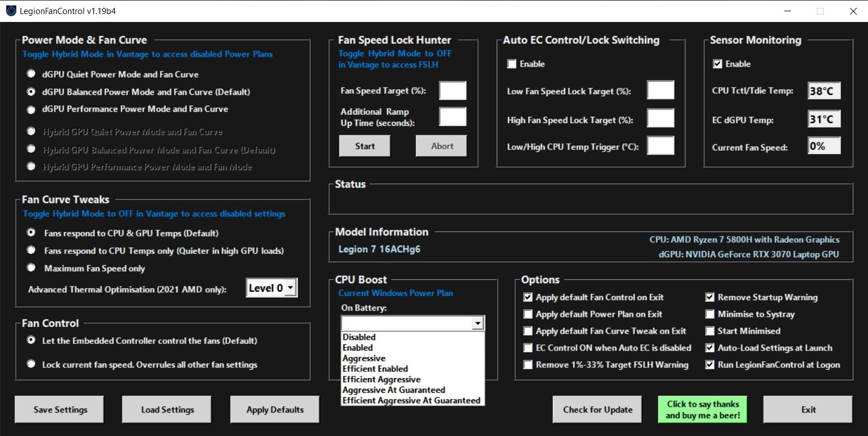868x436 pixels.
Task: Click Additional Ramp Up Time input field
Action: point(453,116)
